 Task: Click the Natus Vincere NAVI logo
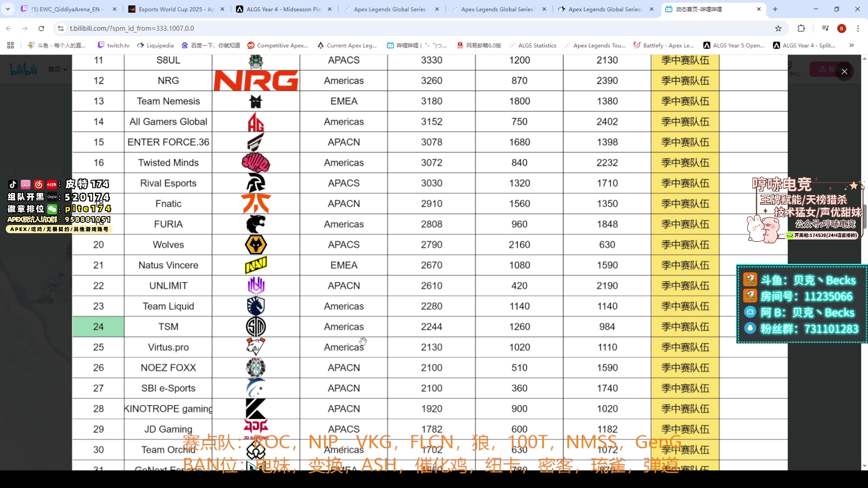[256, 265]
